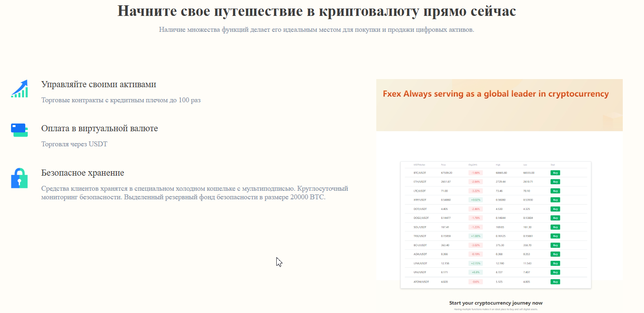Viewport: 644px width, 313px height.
Task: Click Buy button in LINK/USDT row
Action: point(555,263)
